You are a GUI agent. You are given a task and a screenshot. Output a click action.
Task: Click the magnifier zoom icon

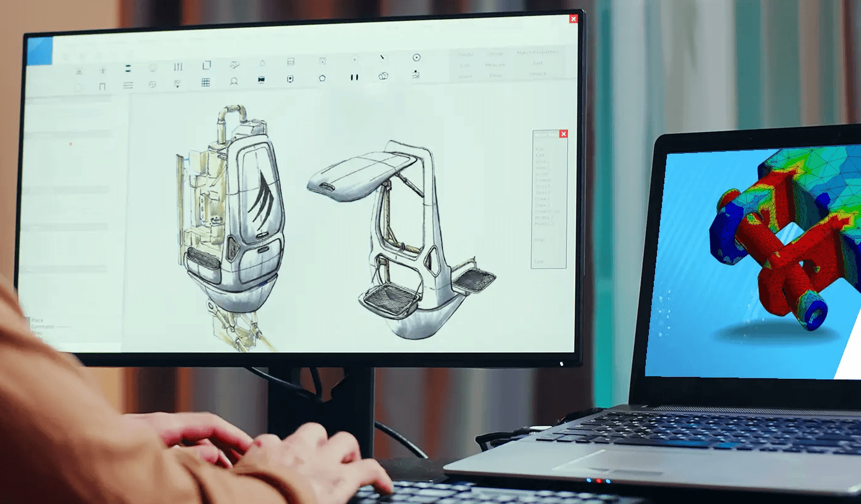[234, 81]
